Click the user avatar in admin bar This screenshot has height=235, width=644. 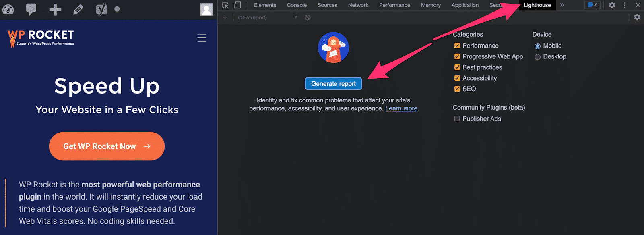(206, 9)
